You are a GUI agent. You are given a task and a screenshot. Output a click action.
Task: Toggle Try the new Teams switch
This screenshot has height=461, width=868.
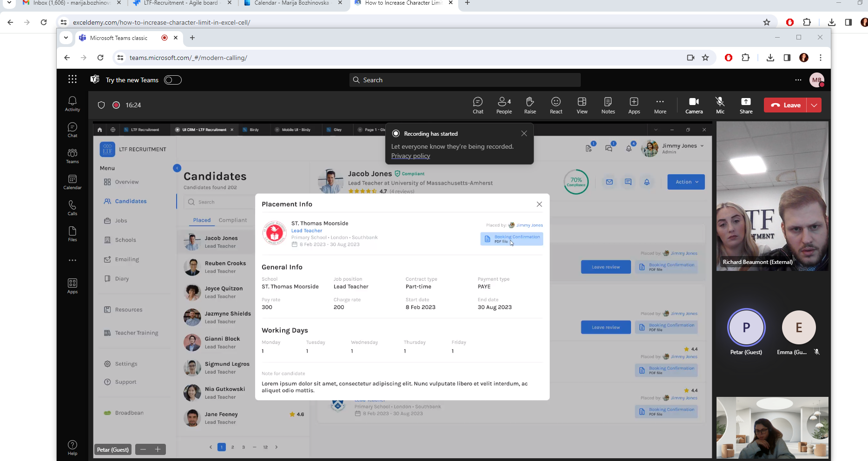pos(173,80)
